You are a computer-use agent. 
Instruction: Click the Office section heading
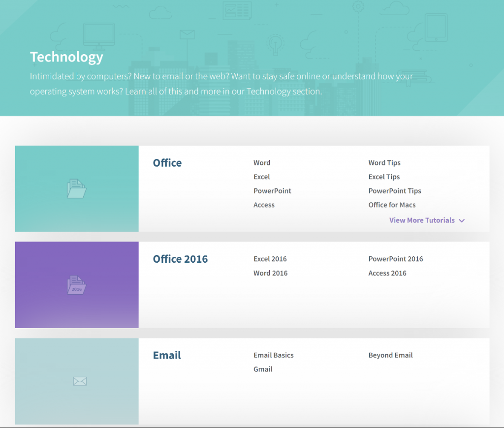(x=167, y=163)
